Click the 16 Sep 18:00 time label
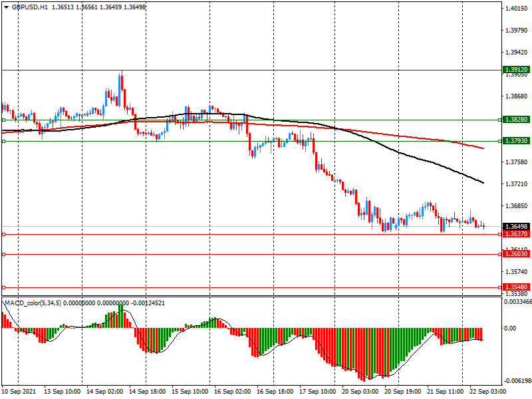 [275, 392]
